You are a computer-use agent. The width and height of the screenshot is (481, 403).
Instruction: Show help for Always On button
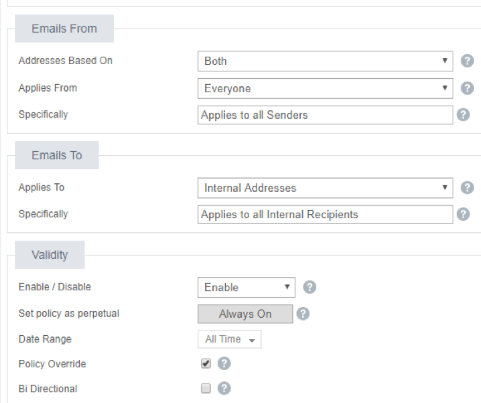(x=303, y=314)
